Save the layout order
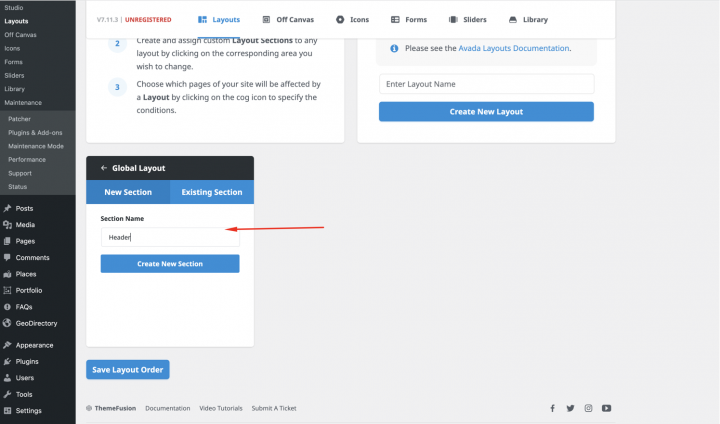This screenshot has width=720, height=424. 128,370
